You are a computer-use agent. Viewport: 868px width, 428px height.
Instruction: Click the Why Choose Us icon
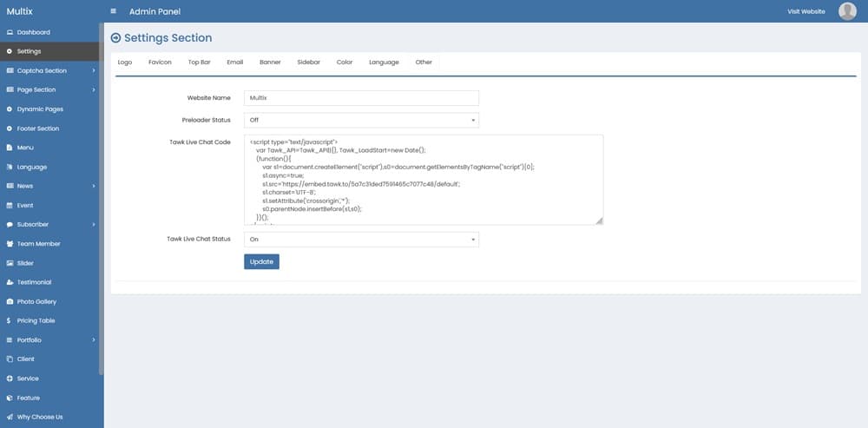[x=10, y=417]
